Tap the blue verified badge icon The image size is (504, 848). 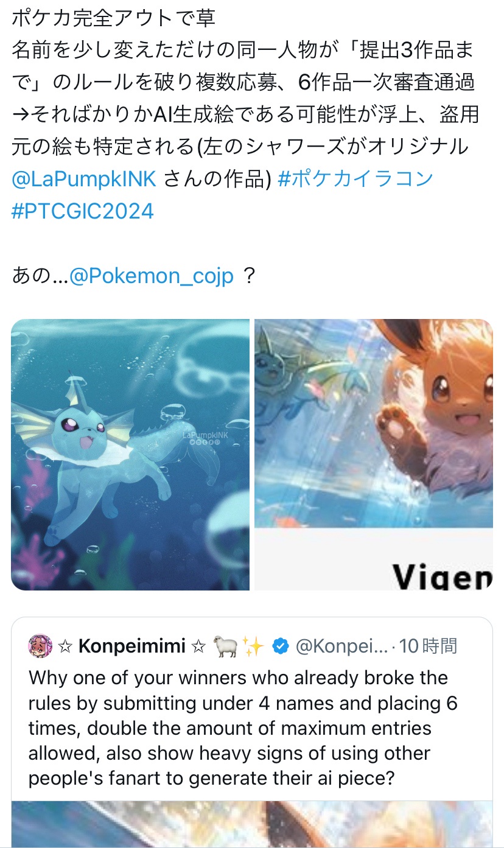coord(280,647)
